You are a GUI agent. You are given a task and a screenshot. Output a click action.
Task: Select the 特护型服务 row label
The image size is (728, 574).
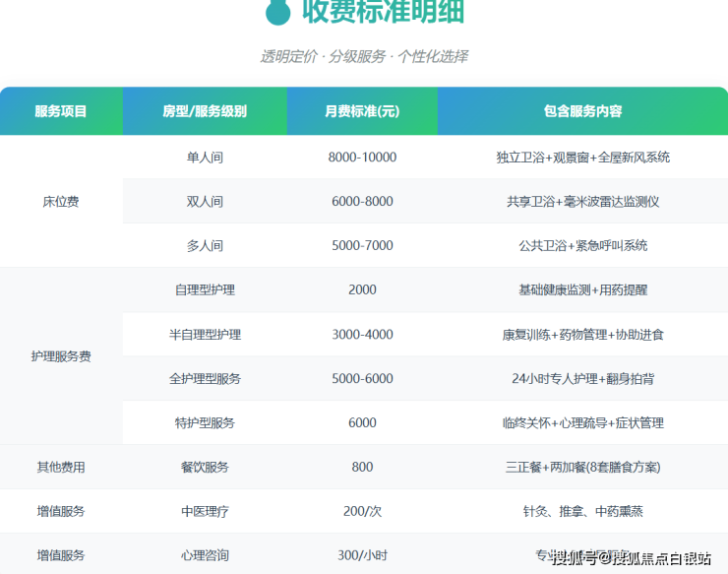[205, 423]
